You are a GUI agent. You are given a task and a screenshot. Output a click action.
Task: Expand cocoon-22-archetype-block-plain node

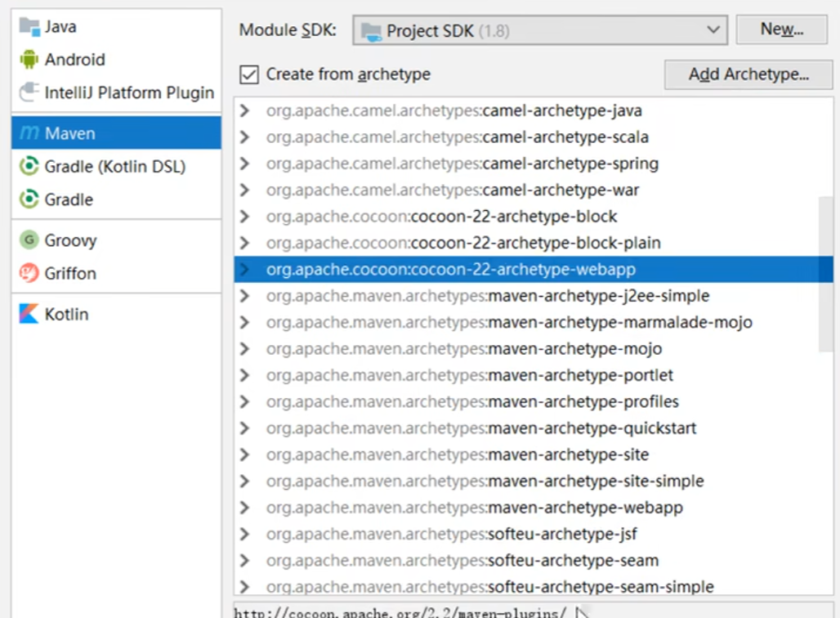245,244
